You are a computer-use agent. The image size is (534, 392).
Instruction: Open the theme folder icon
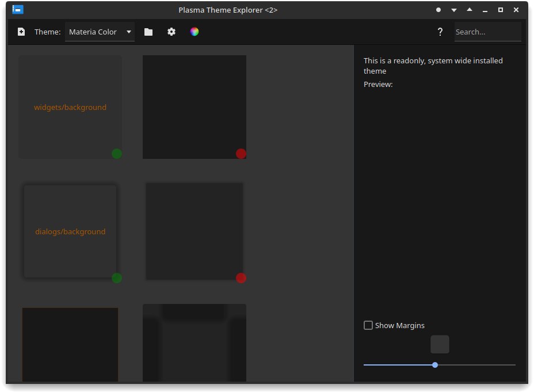tap(148, 32)
